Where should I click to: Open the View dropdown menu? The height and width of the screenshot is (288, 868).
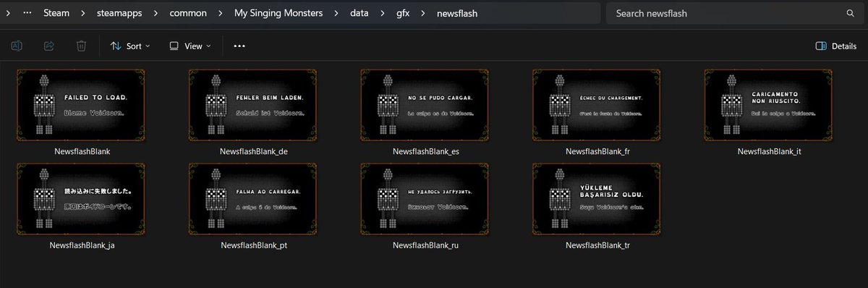point(190,46)
